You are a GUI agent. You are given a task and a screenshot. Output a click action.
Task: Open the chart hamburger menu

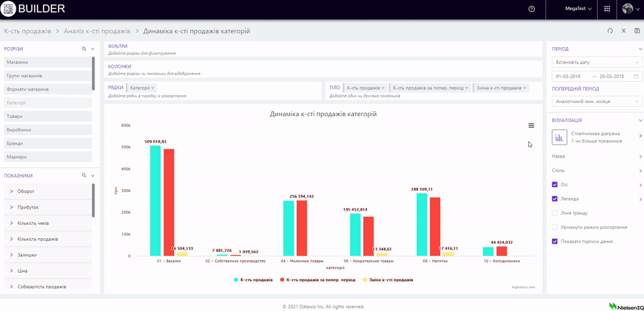pos(531,126)
